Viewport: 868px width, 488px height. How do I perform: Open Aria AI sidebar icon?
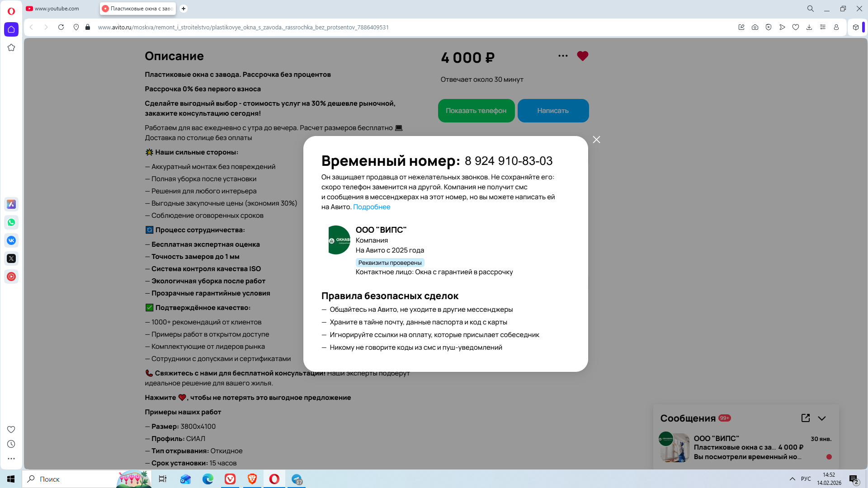[x=11, y=204]
